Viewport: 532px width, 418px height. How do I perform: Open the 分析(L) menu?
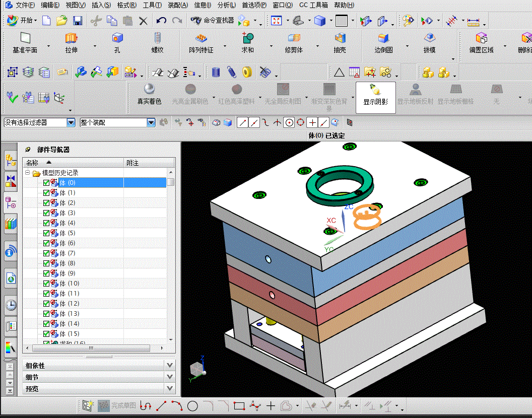pos(227,5)
